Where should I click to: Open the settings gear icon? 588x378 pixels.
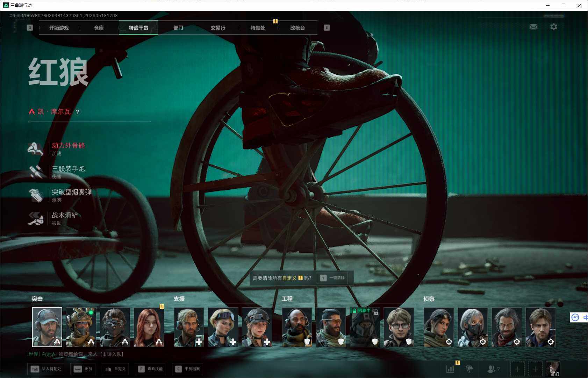click(x=554, y=27)
